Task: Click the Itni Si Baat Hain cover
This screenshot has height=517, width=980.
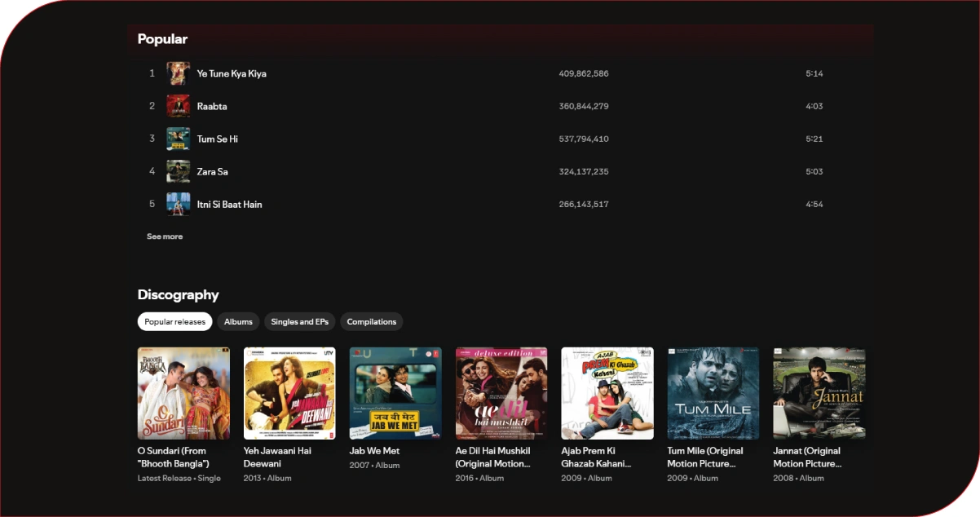Action: point(178,204)
